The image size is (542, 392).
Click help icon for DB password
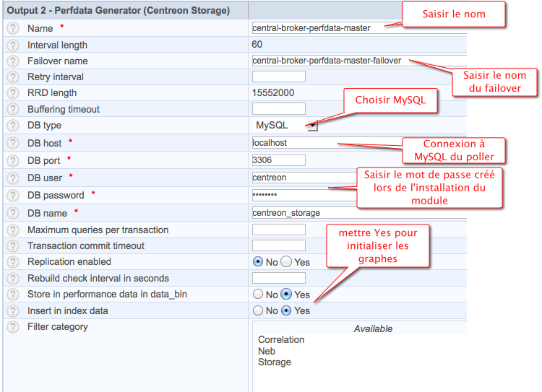[13, 195]
